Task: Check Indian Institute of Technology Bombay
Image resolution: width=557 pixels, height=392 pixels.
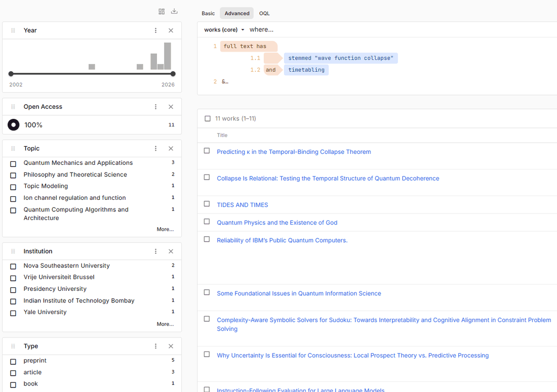Action: 13,301
